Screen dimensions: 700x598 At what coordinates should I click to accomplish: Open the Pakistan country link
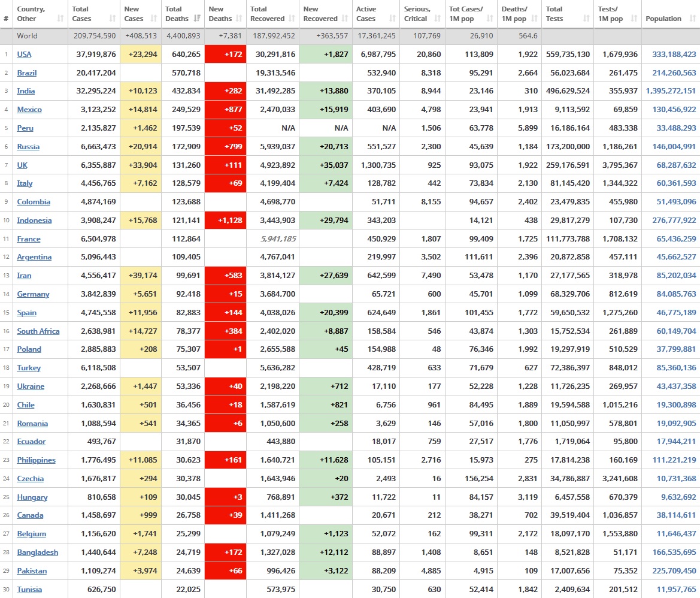click(x=32, y=571)
